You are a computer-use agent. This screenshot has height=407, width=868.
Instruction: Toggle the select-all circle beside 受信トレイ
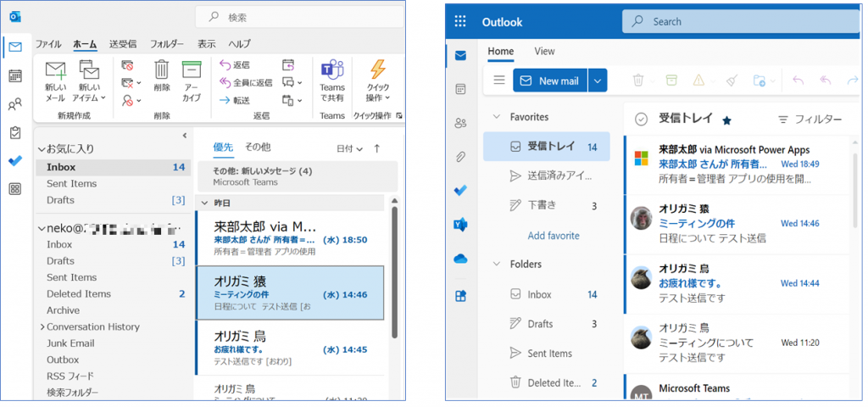click(641, 119)
